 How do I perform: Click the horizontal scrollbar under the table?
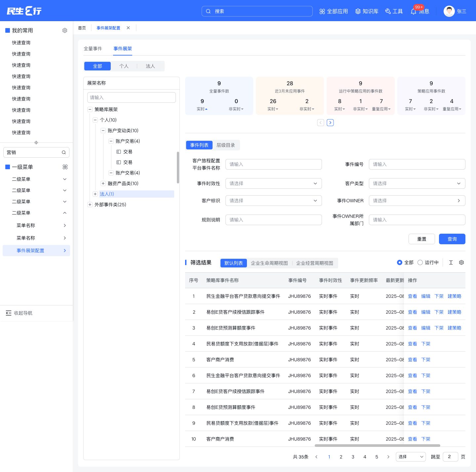(x=377, y=445)
